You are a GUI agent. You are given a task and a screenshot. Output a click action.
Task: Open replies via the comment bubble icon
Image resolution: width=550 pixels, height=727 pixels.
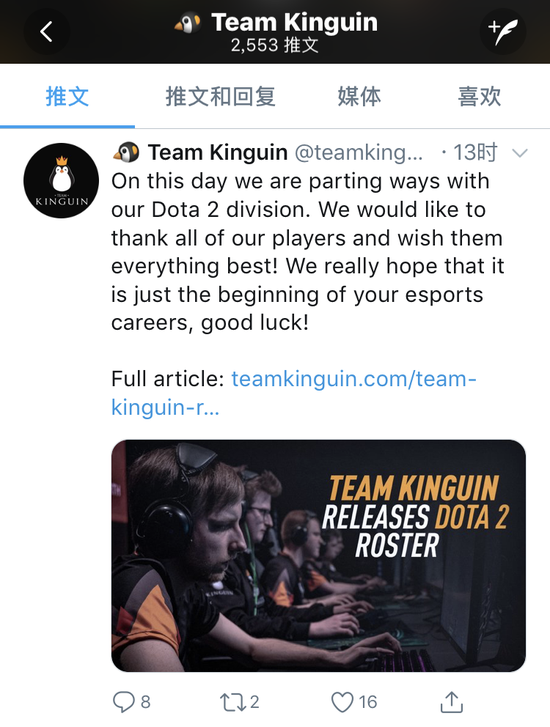[124, 701]
